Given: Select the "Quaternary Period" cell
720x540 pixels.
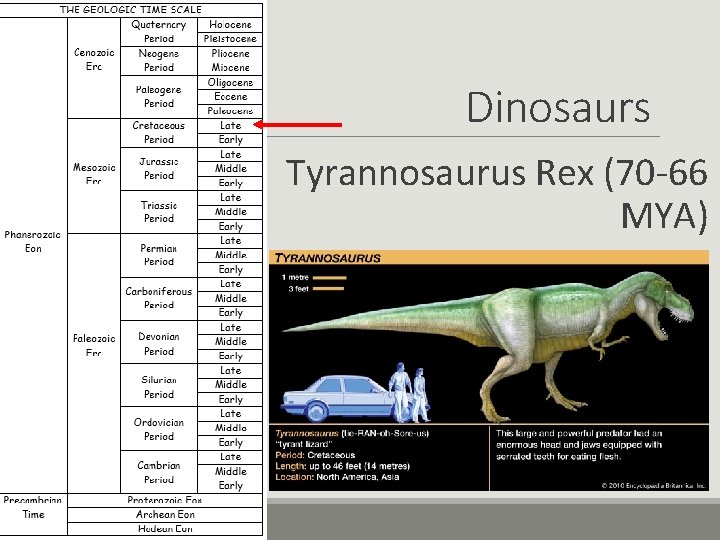Looking at the screenshot, I should pos(159,32).
